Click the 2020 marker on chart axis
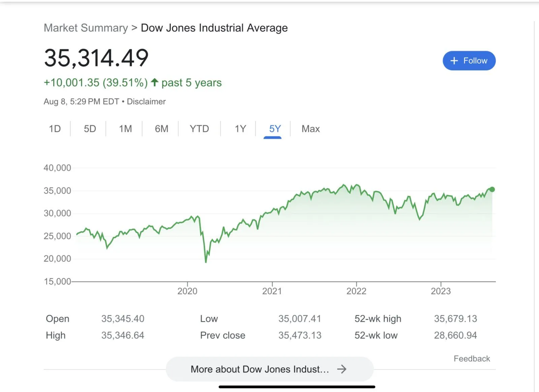The height and width of the screenshot is (392, 539). pos(187,291)
